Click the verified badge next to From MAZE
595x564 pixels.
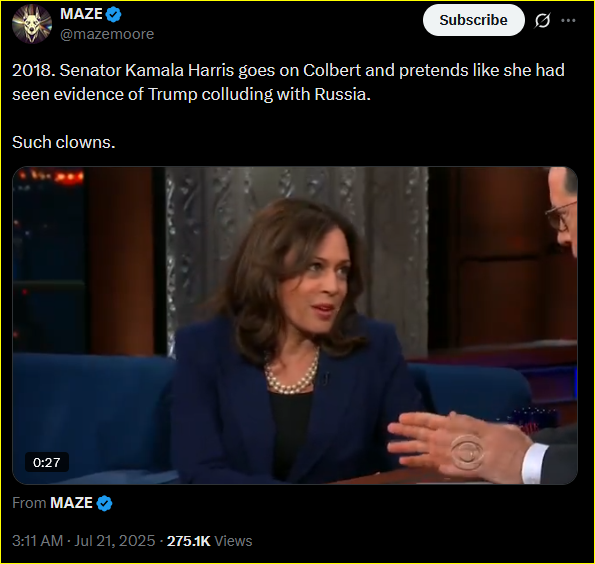coord(104,503)
